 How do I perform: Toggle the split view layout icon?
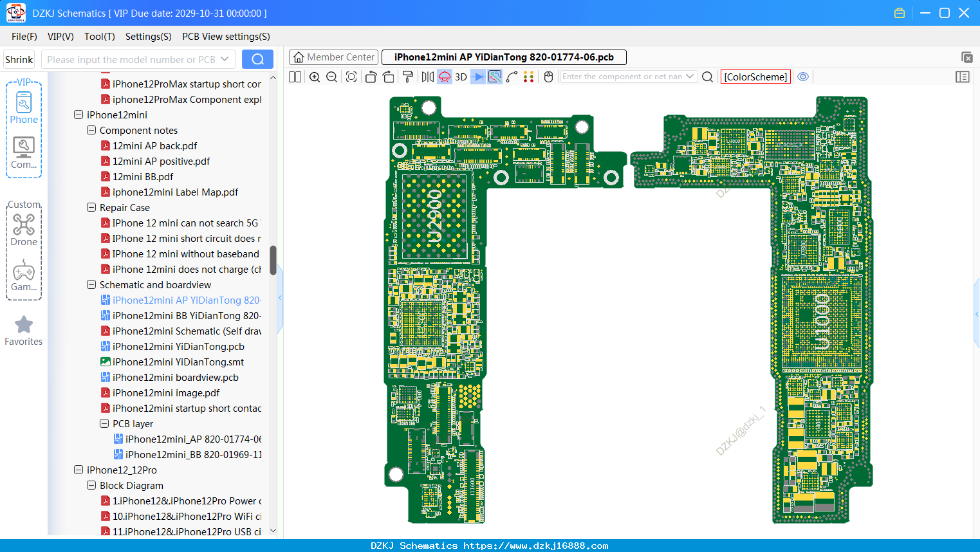coord(295,77)
